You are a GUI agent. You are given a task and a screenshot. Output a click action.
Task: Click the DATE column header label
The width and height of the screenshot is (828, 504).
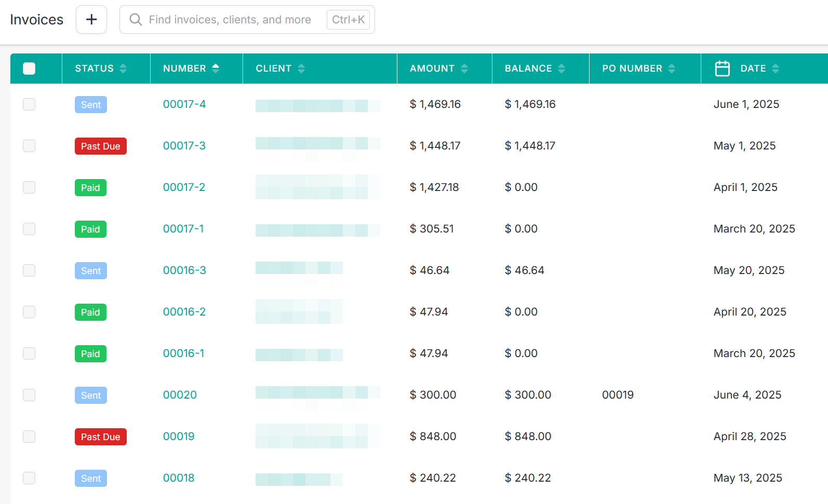[753, 69]
